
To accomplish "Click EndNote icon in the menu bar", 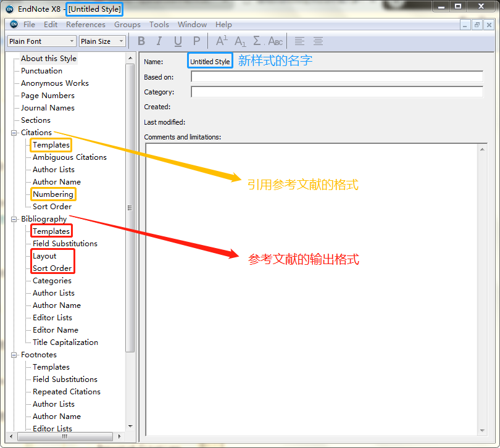I will [14, 24].
